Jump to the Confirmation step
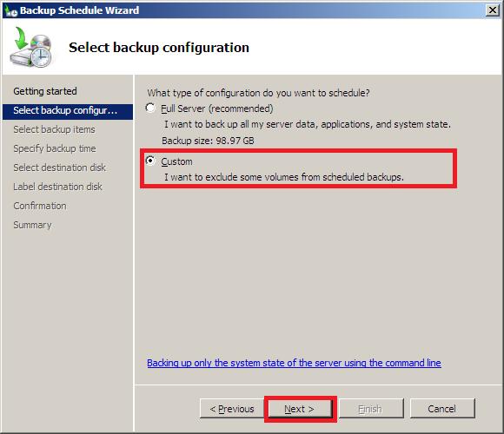This screenshot has width=504, height=434. 40,206
